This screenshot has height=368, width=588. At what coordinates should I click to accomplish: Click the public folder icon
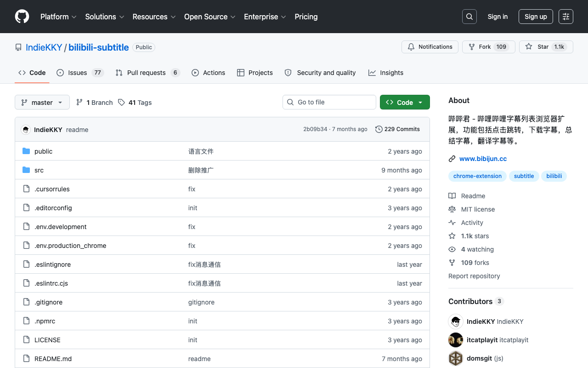tap(26, 151)
